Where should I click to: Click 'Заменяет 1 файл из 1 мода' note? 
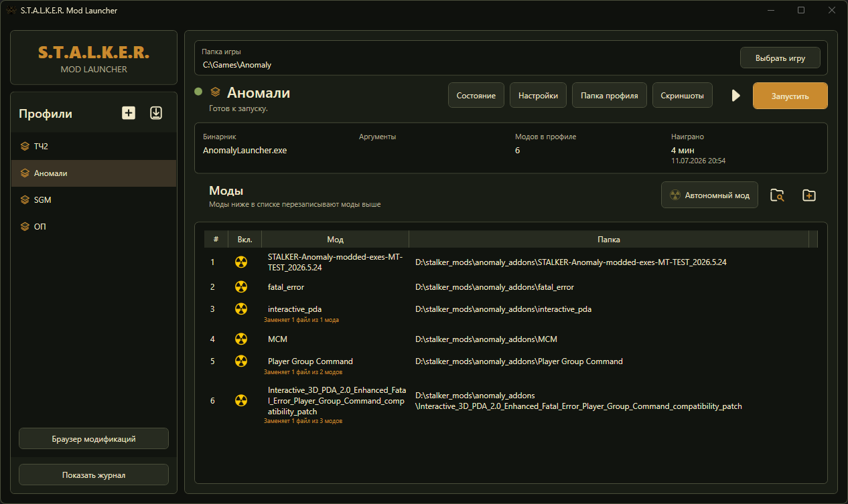301,320
